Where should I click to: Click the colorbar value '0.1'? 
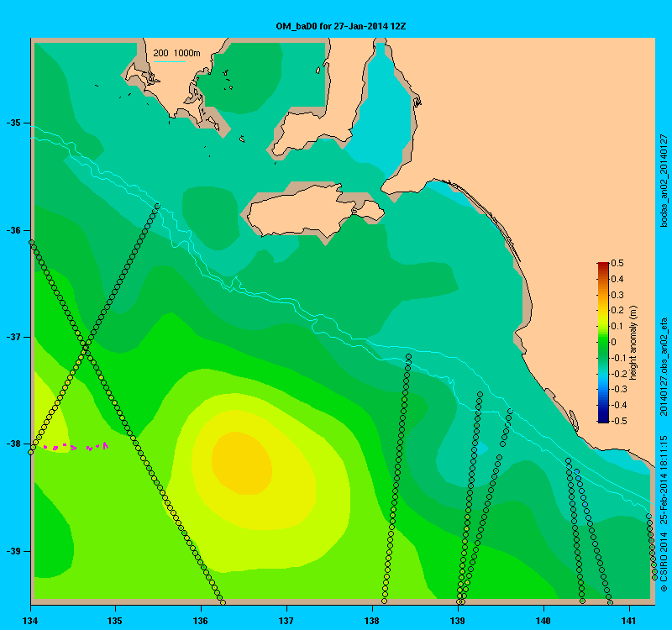click(617, 326)
